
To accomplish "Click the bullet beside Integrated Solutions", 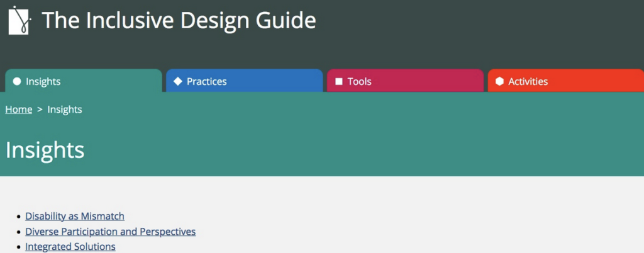I will tap(18, 247).
